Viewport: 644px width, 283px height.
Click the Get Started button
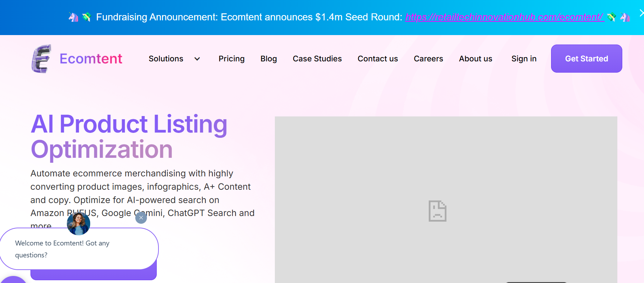point(587,59)
